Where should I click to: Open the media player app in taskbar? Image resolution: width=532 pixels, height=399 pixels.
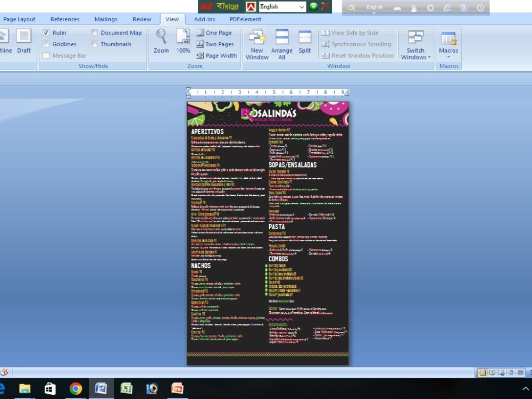[x=152, y=388]
